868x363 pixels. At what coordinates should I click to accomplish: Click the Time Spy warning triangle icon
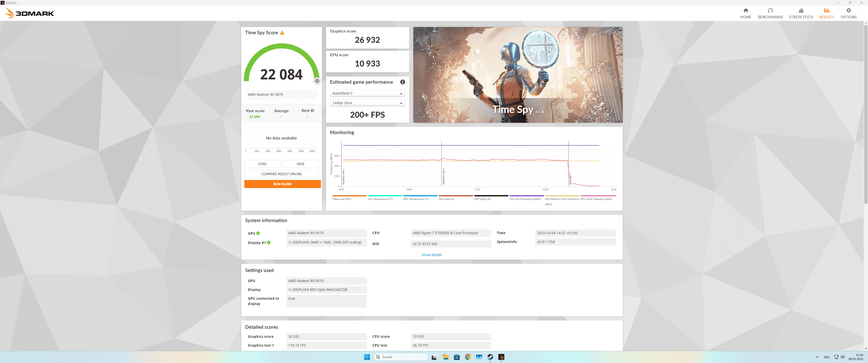(x=282, y=33)
